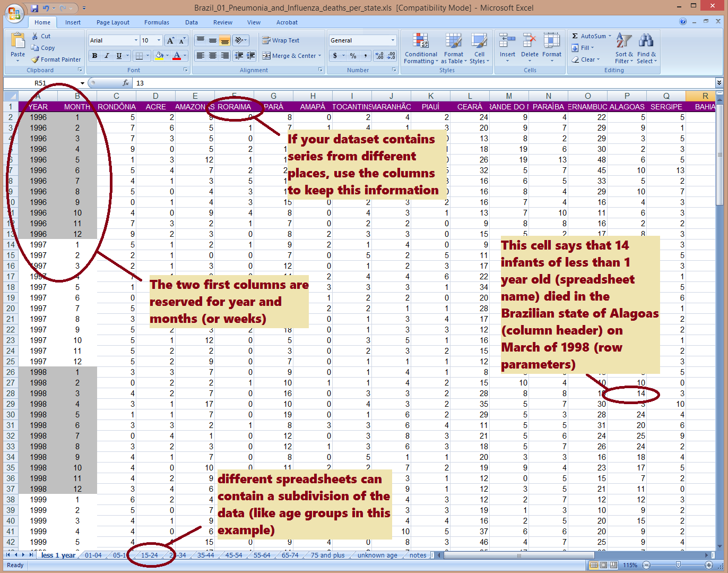This screenshot has height=573, width=728.
Task: Toggle middle vertical alignment
Action: (x=212, y=40)
